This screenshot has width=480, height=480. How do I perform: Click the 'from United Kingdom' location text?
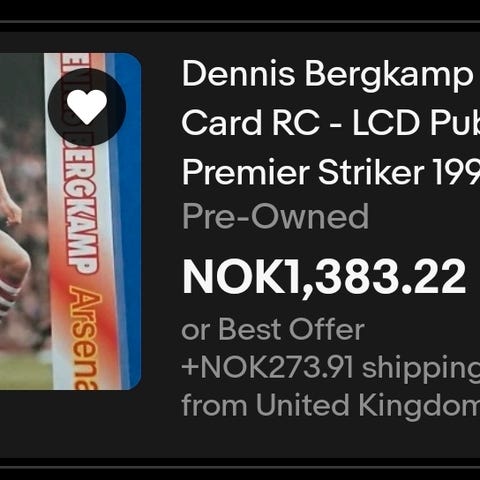[x=331, y=405]
